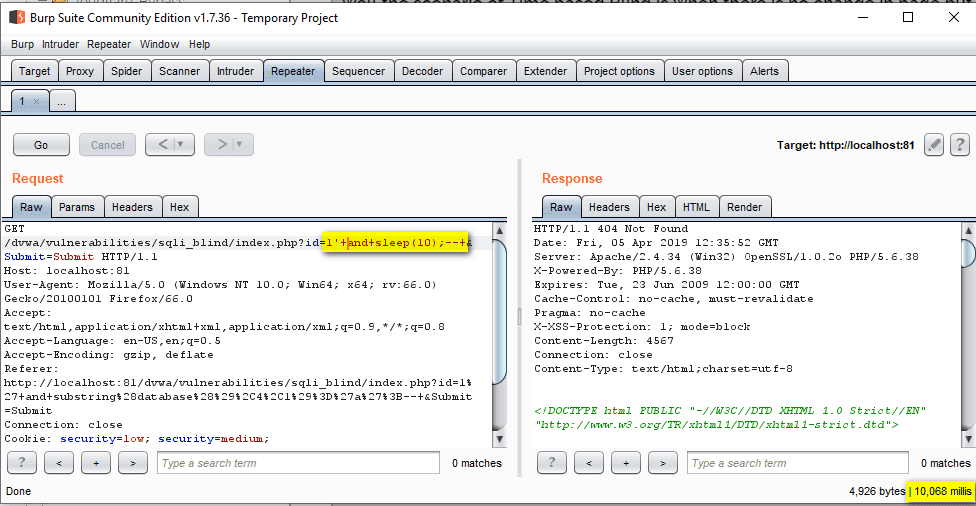
Task: Select response Render view tab
Action: pos(744,207)
